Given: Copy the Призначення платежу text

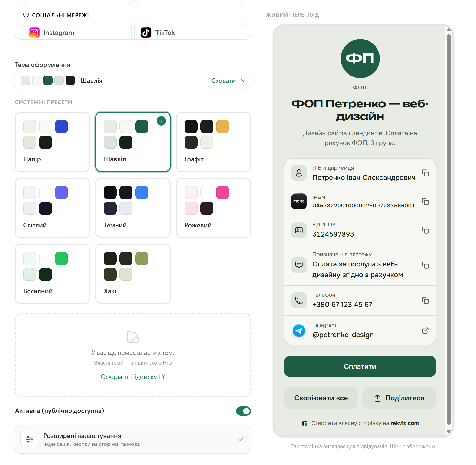Looking at the screenshot, I should pyautogui.click(x=425, y=265).
